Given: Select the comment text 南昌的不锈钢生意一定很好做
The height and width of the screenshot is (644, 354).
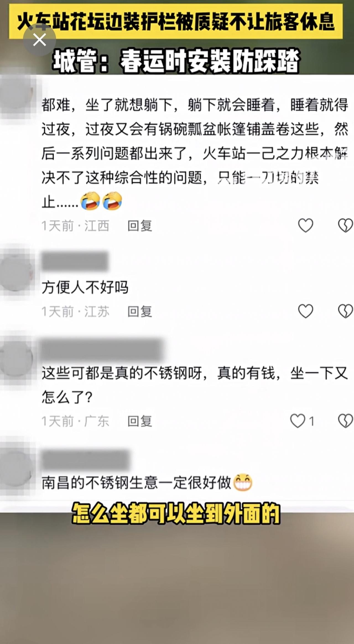Looking at the screenshot, I should pos(136,483).
